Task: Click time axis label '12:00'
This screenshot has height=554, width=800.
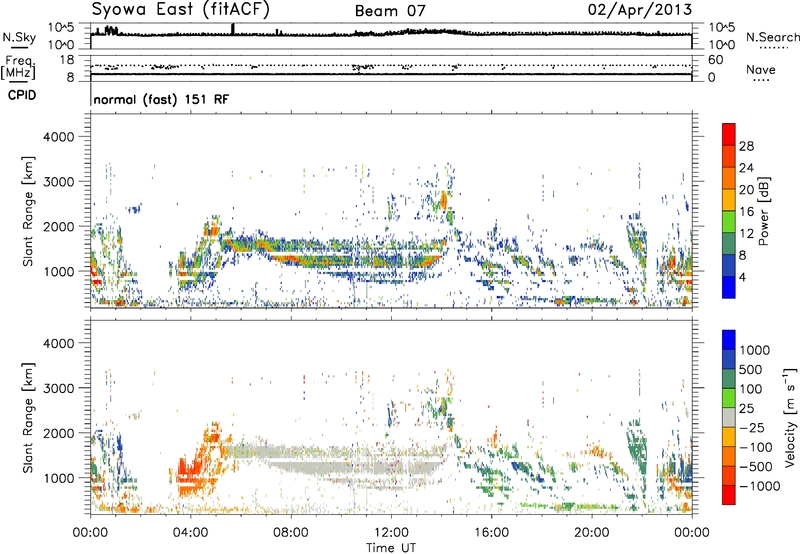Action: 391,533
